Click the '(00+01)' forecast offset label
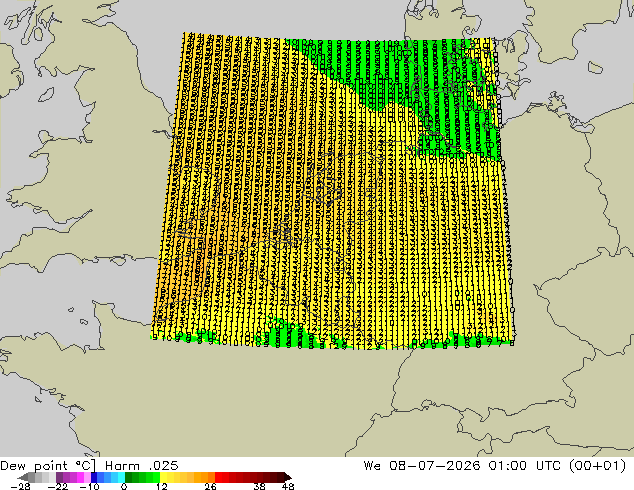Viewport: 634px width, 490px height. pyautogui.click(x=598, y=465)
